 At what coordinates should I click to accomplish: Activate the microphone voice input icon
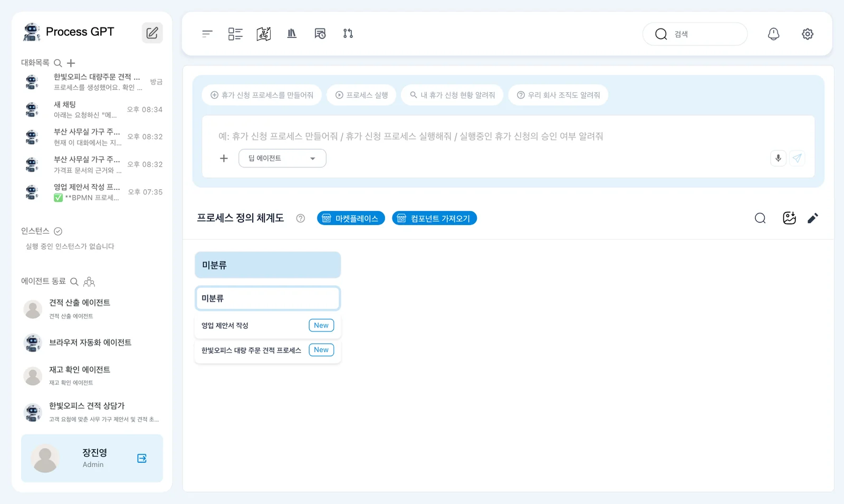click(778, 158)
